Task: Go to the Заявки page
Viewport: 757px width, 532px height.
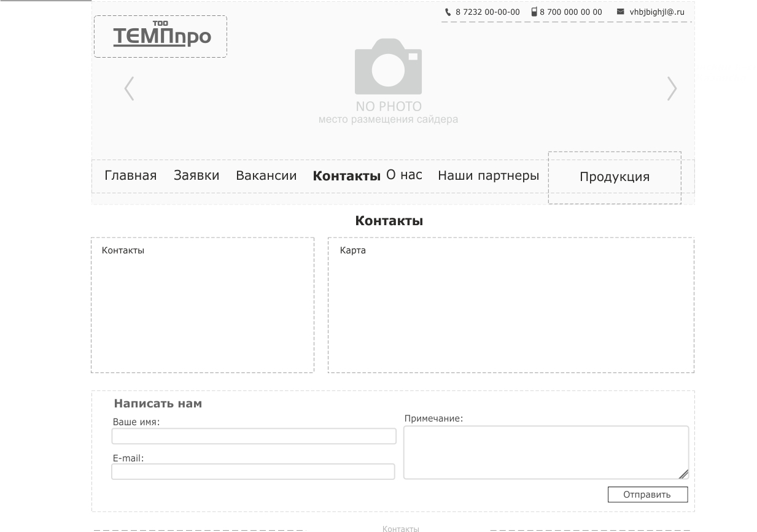Action: tap(196, 175)
